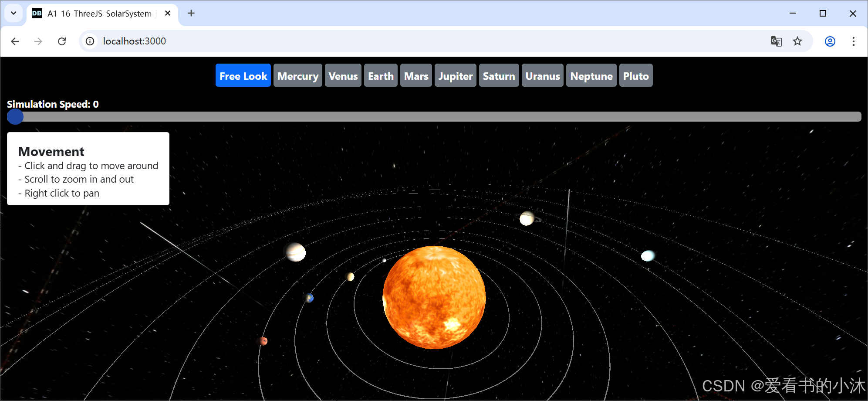Select the Uranus view button
The width and height of the screenshot is (868, 401).
pos(543,75)
